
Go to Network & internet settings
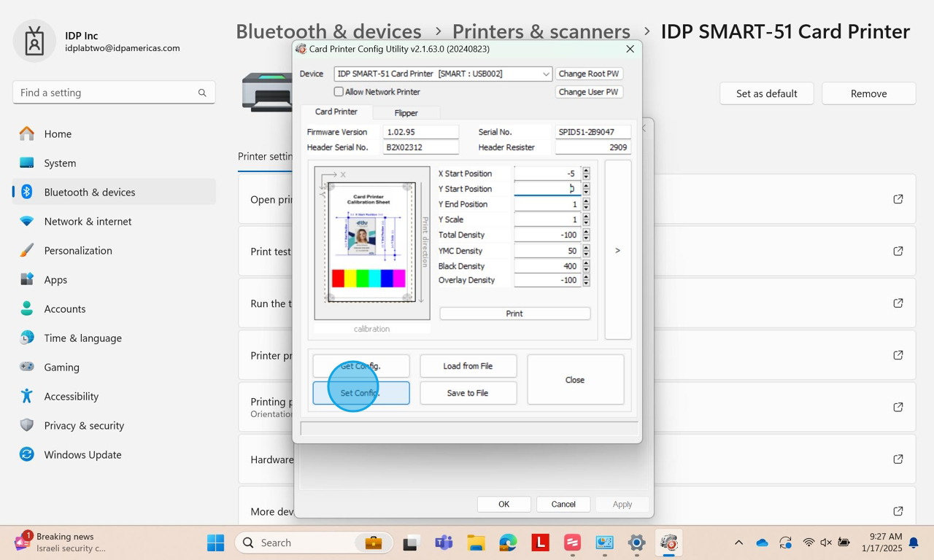88,222
